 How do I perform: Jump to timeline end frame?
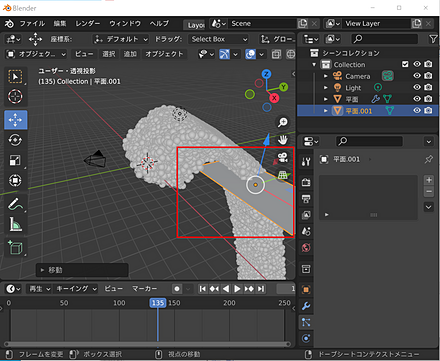[x=261, y=289]
